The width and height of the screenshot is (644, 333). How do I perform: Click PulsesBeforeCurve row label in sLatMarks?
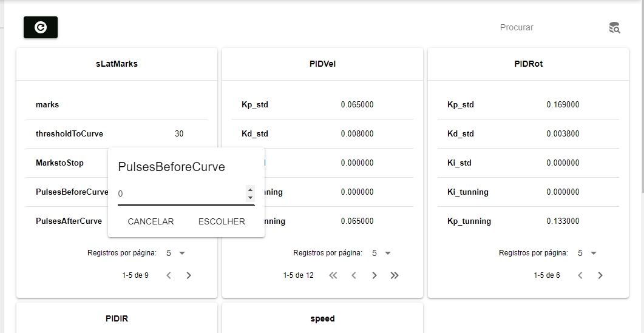[x=72, y=192]
